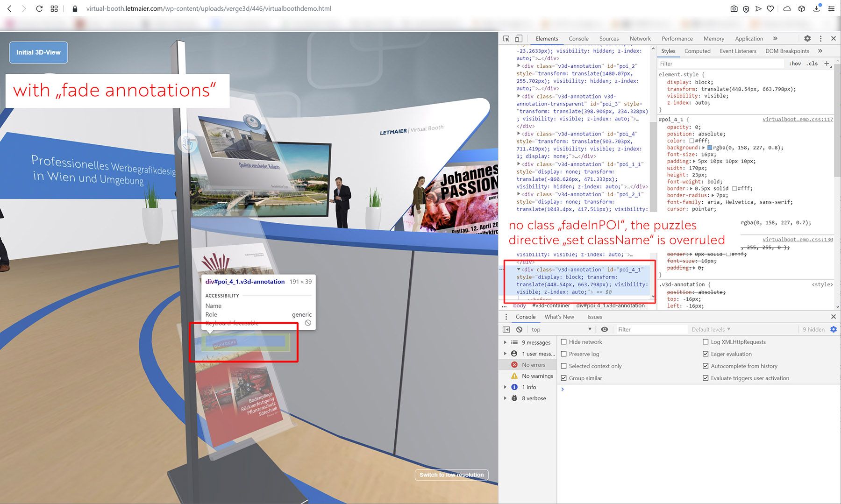841x504 pixels.
Task: Click the hand pointer annotation in 3D view
Action: (x=187, y=143)
